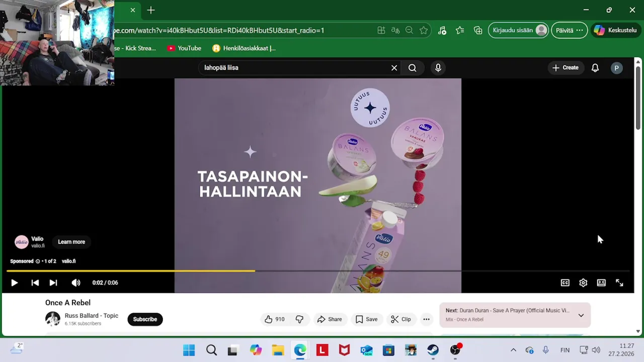
Task: Clip the video
Action: 401,319
